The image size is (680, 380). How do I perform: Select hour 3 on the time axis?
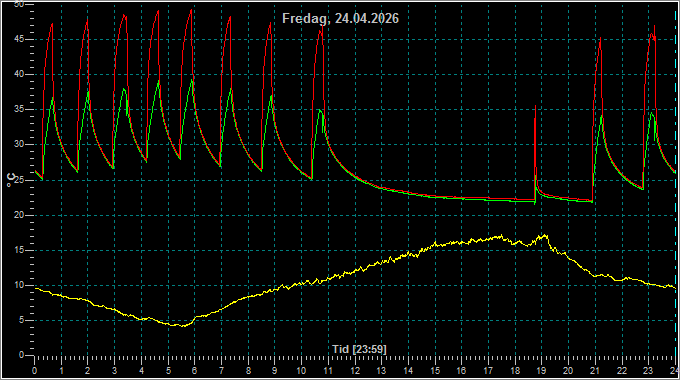114,371
